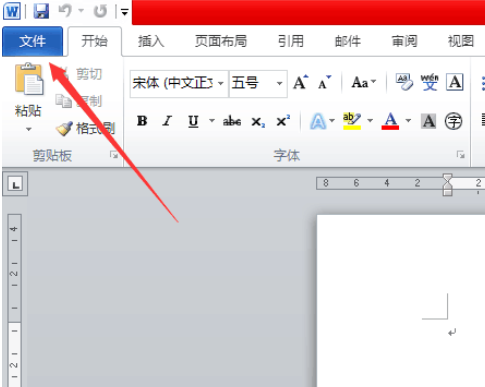Place cursor at paragraph mark in document

[x=452, y=332]
